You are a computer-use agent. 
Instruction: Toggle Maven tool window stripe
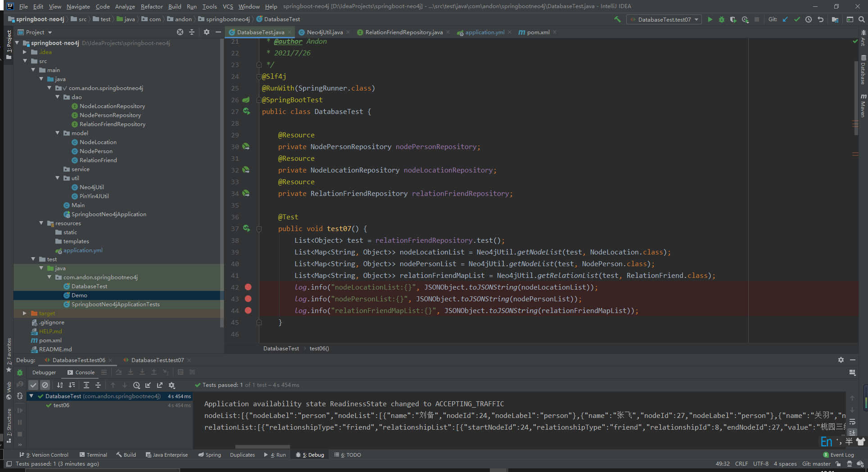coord(863,105)
